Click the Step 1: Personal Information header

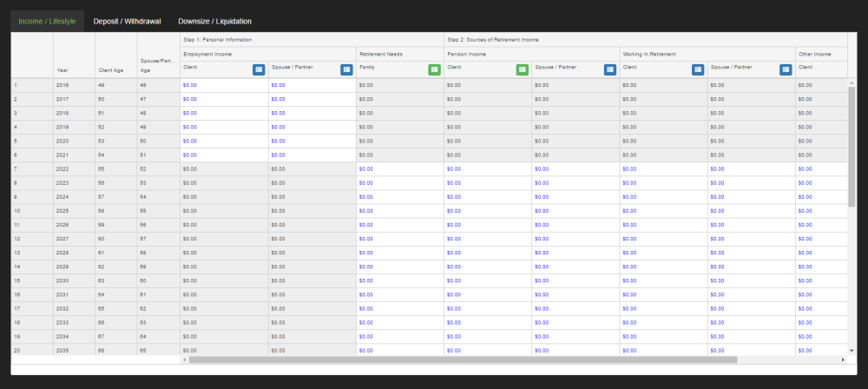tap(312, 40)
